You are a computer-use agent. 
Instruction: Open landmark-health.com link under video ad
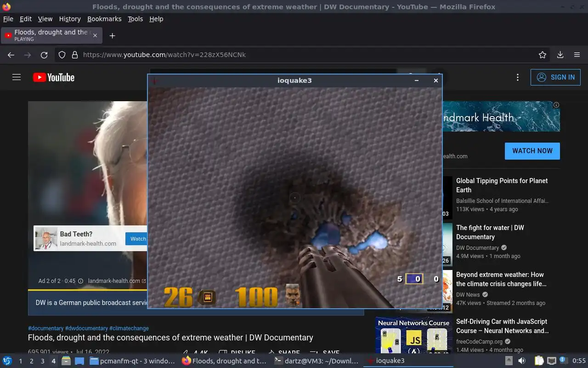coord(117,281)
